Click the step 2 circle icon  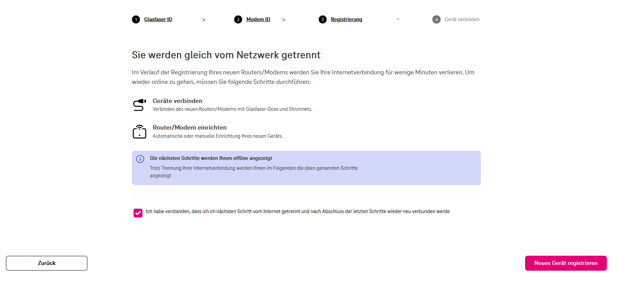point(238,19)
